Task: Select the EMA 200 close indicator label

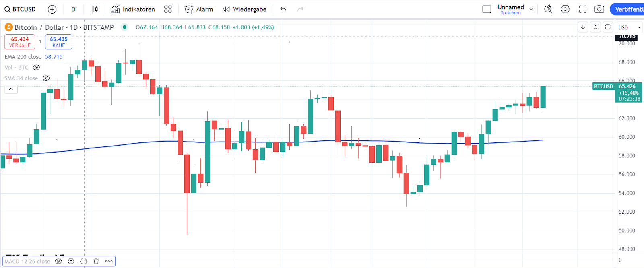Action: click(23, 57)
